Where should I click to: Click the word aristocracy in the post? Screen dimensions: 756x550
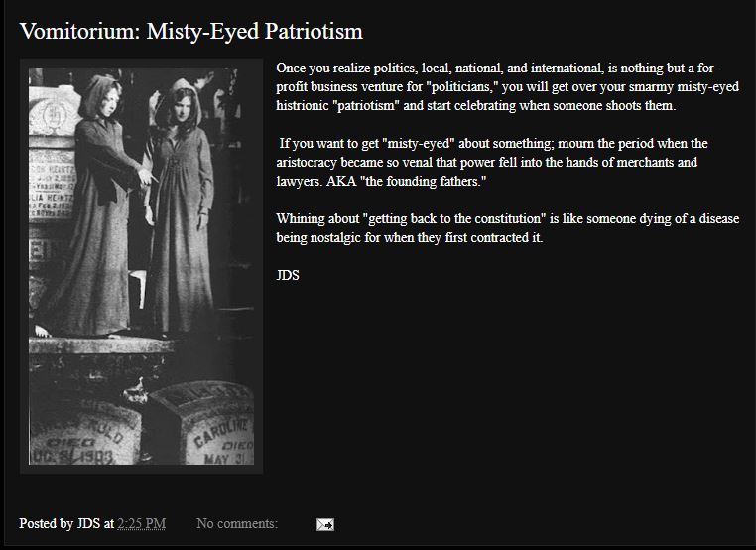pyautogui.click(x=307, y=163)
